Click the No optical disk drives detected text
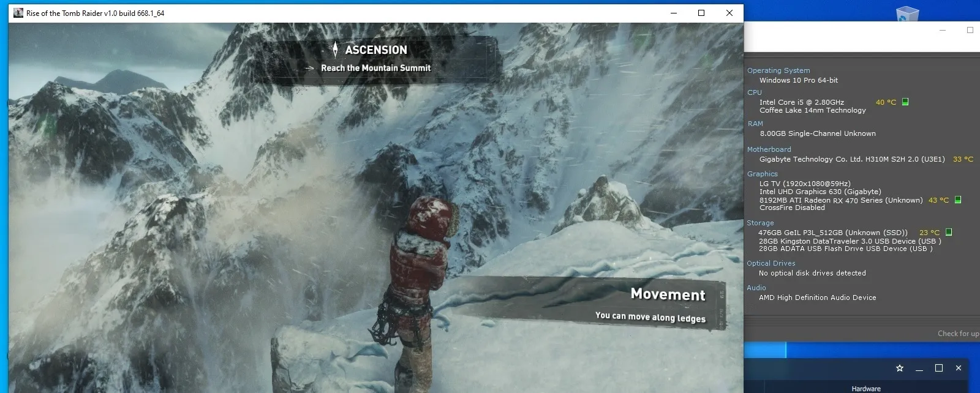 (812, 273)
